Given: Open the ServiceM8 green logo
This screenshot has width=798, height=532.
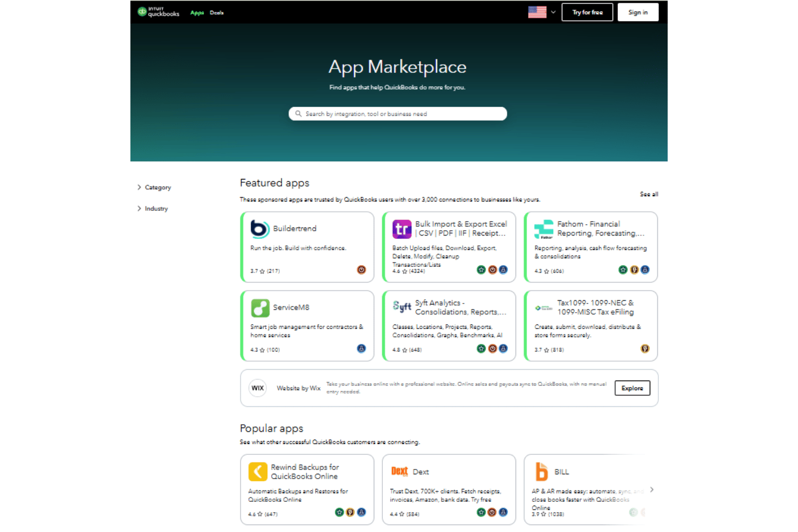Looking at the screenshot, I should tap(260, 308).
